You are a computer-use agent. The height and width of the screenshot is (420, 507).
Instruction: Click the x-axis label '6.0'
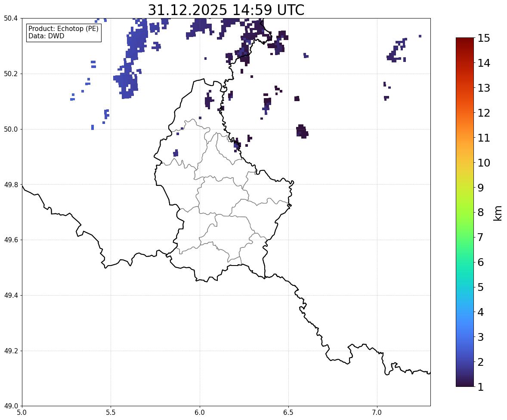200,413
